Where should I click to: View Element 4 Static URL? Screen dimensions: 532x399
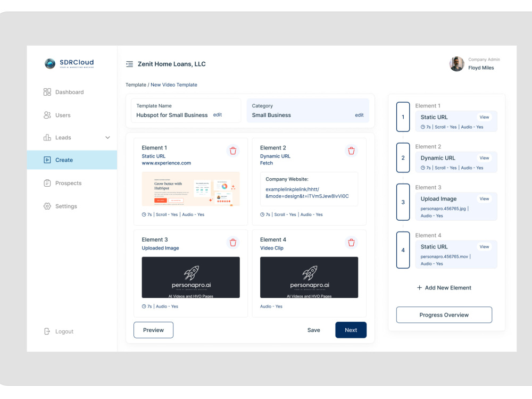pyautogui.click(x=484, y=247)
